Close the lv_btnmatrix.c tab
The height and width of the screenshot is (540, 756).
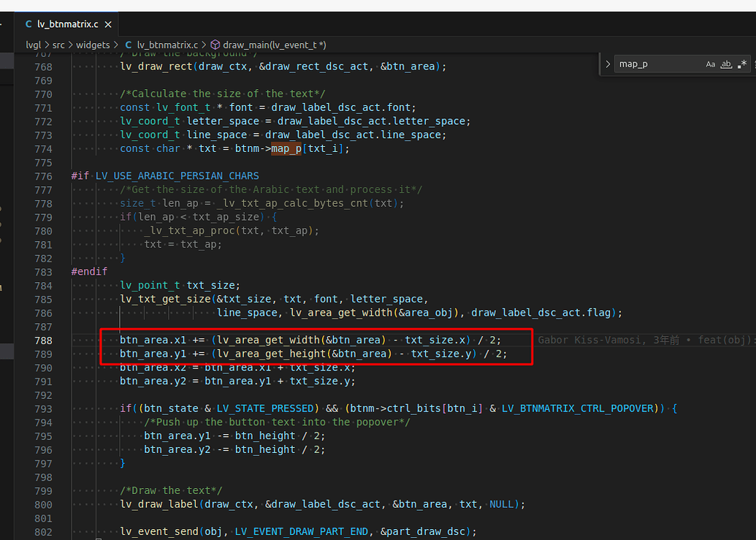tap(107, 23)
